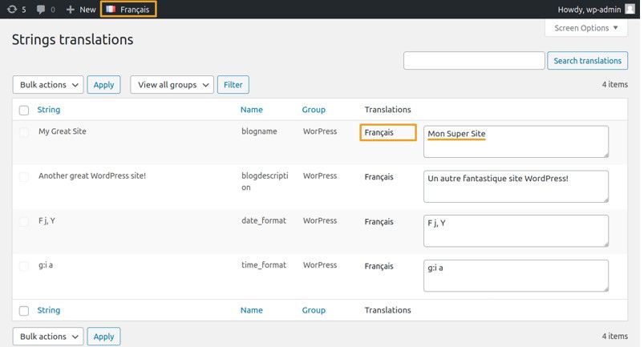Tick the checkbox for the time_format row

[x=24, y=266]
